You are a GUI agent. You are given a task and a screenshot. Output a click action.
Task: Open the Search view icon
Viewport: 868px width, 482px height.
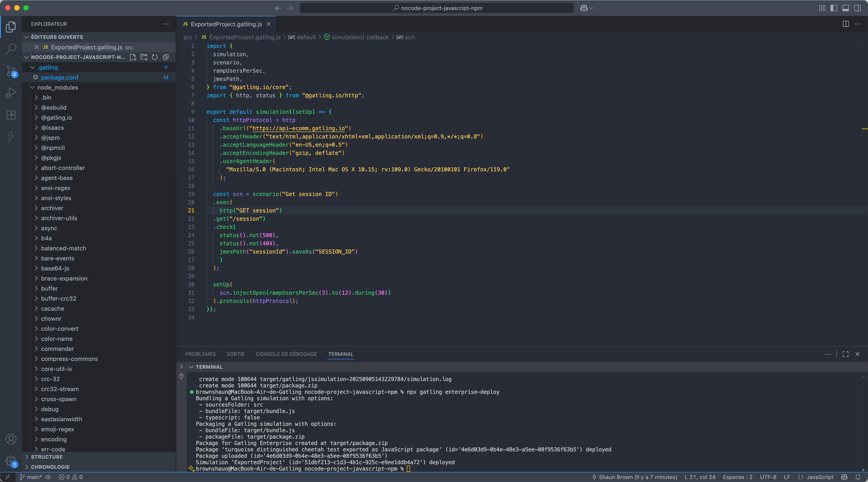[11, 48]
